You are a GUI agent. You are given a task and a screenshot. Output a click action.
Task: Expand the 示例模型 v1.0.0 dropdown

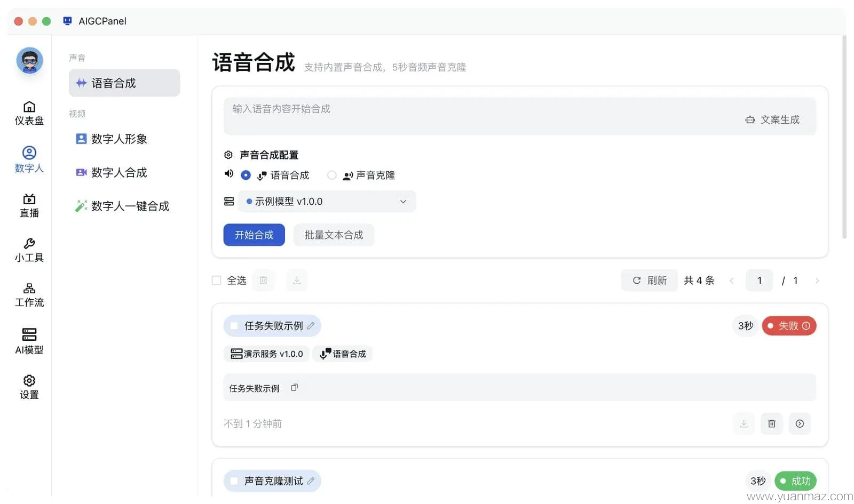[x=327, y=201]
